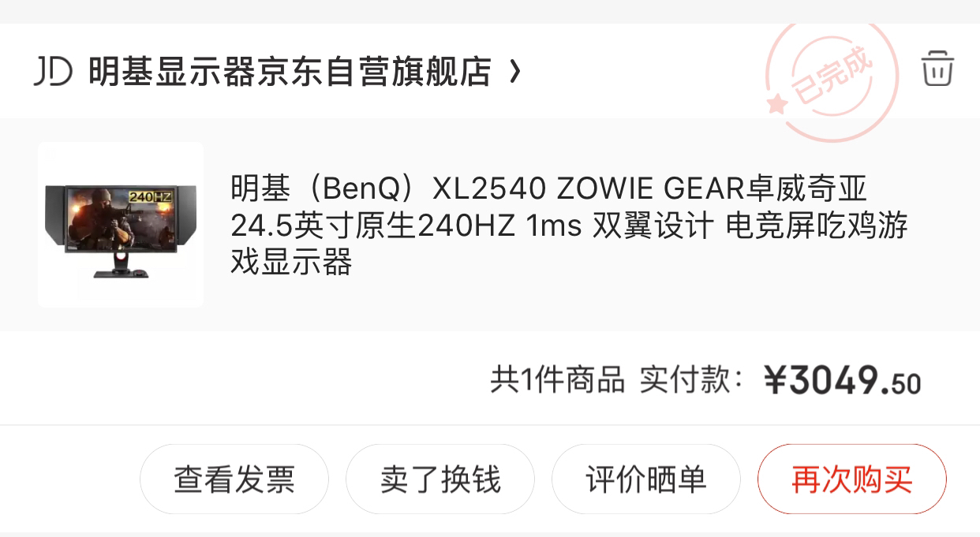
Task: Expand store page via chevron arrow
Action: [x=514, y=72]
